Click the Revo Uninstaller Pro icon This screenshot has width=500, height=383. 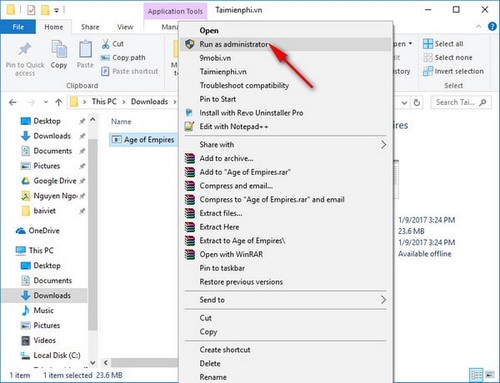pyautogui.click(x=189, y=113)
